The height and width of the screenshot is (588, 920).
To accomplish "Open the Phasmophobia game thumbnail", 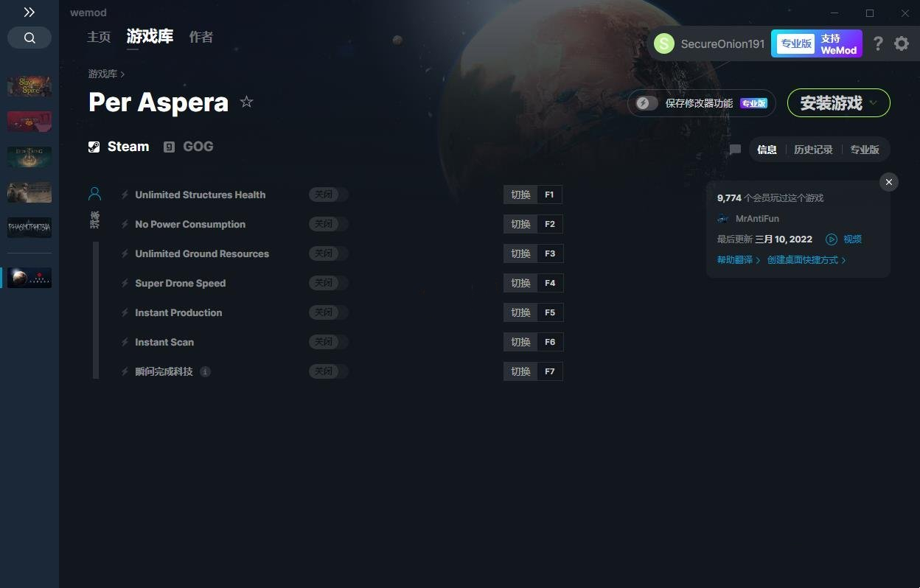I will click(29, 228).
